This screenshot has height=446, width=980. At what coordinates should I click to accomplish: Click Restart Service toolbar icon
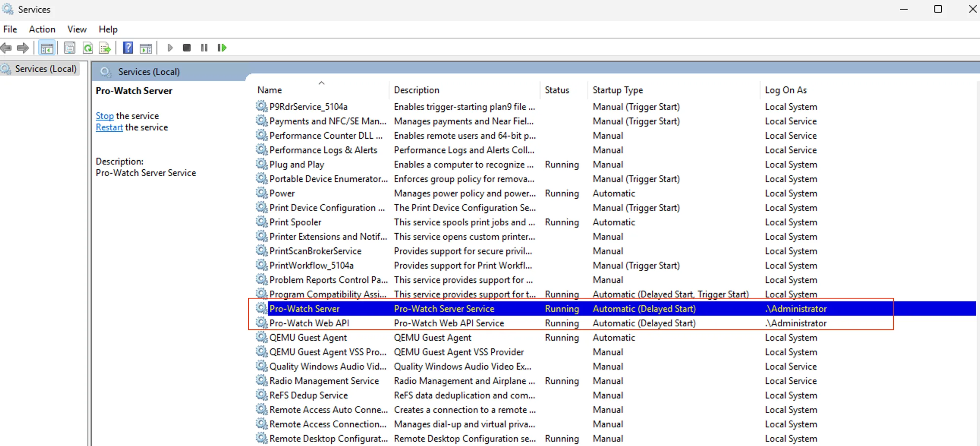click(x=222, y=48)
